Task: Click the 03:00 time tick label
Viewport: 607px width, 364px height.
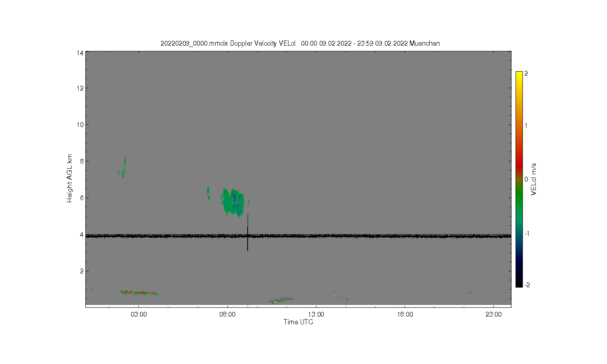Action: [139, 315]
